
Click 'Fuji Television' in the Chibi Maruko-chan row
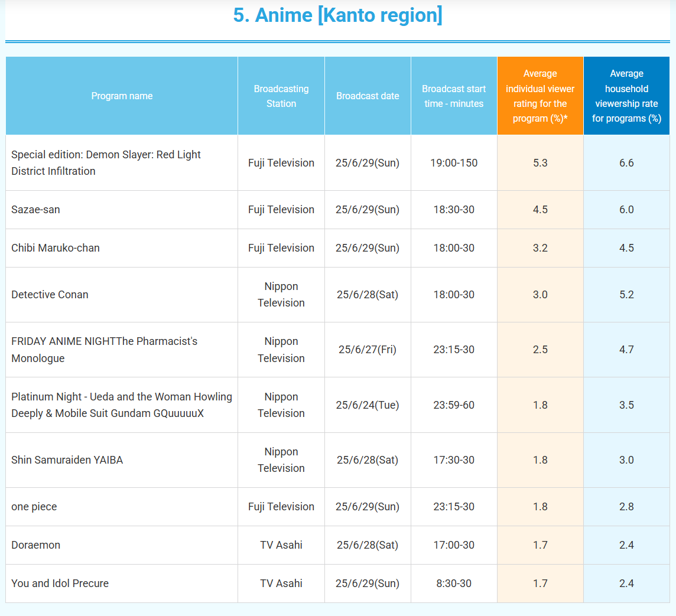[281, 248]
